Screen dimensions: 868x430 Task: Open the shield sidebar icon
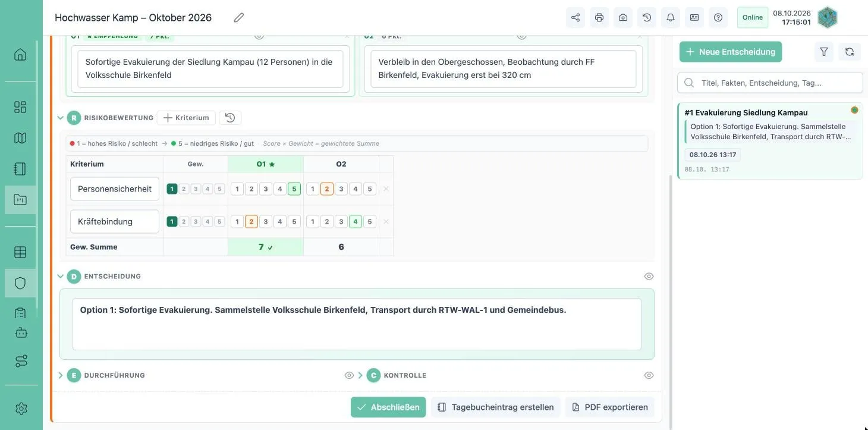(20, 283)
